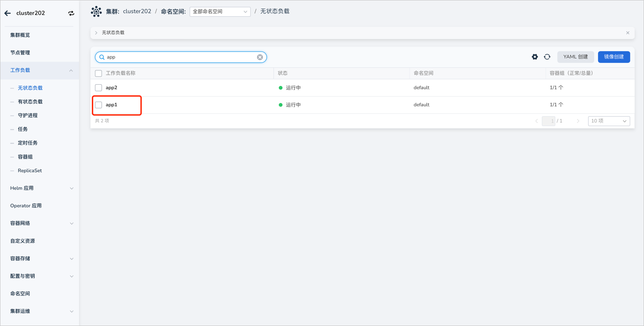Expand the 配置与密钥 sidebar section

(72, 276)
